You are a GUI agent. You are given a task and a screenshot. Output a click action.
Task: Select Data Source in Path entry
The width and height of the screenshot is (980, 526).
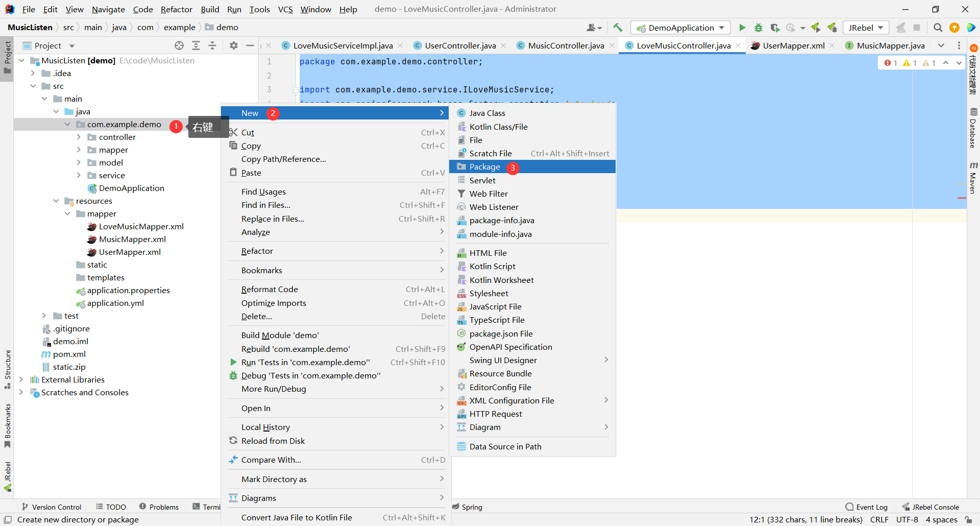(x=532, y=446)
